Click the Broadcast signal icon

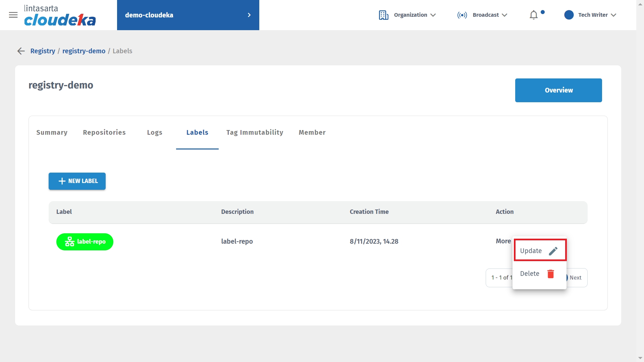[x=462, y=15]
